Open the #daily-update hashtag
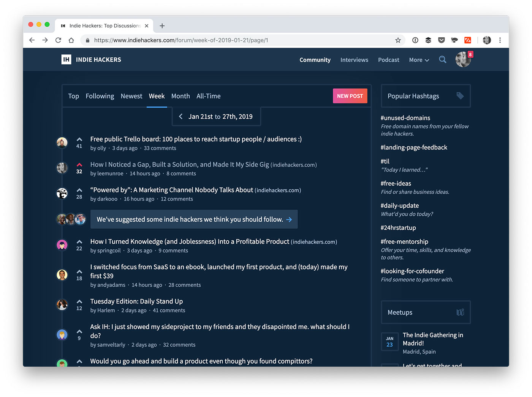This screenshot has width=532, height=397. pos(400,205)
